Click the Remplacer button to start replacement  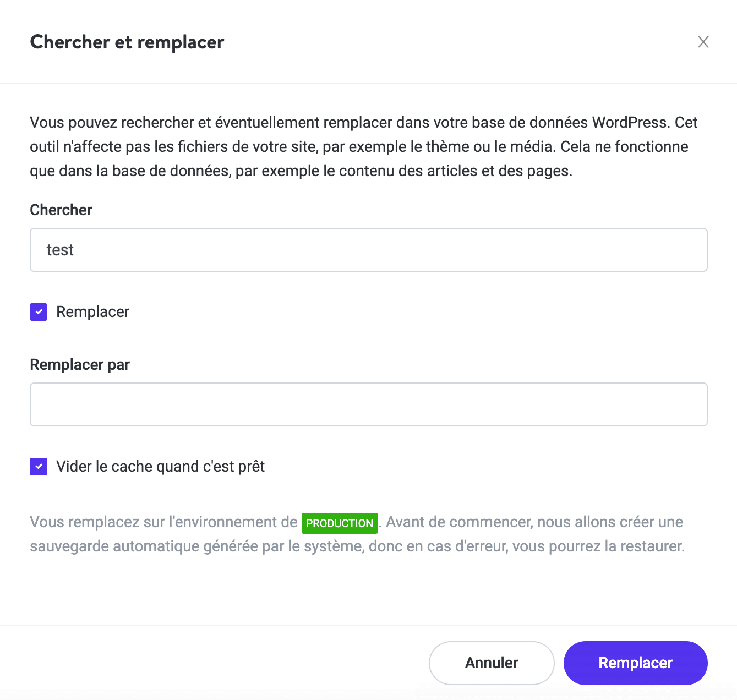point(635,663)
